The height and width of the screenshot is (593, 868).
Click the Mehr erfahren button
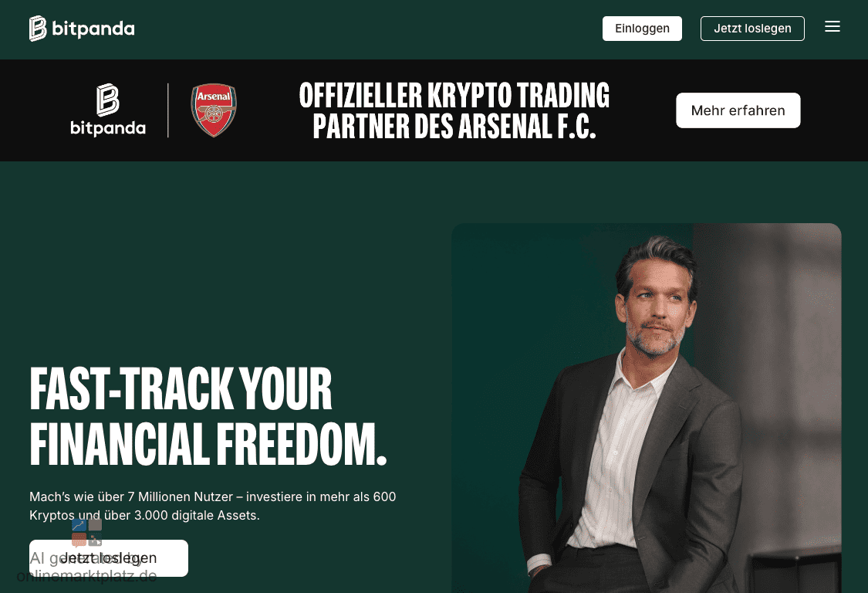click(738, 110)
